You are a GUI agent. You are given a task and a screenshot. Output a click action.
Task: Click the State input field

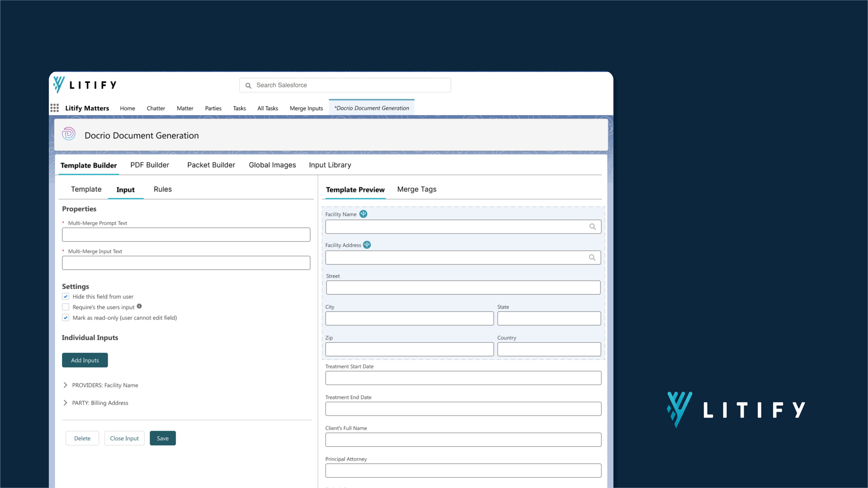pyautogui.click(x=549, y=319)
